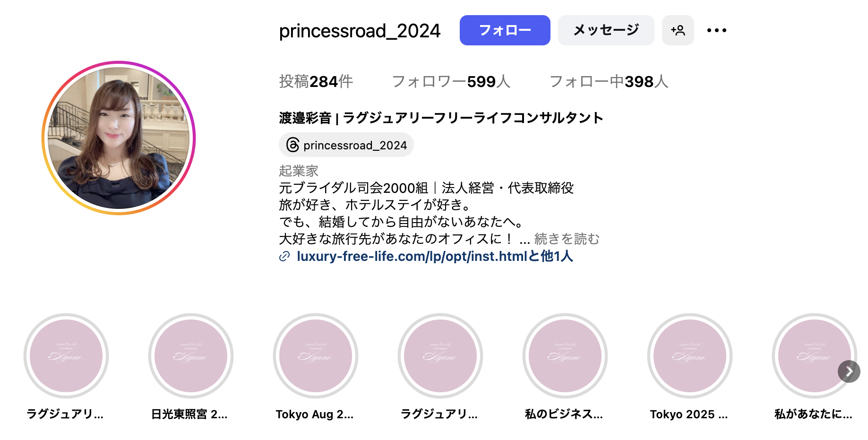868x440 pixels.
Task: Open the three-dots options menu
Action: (716, 30)
